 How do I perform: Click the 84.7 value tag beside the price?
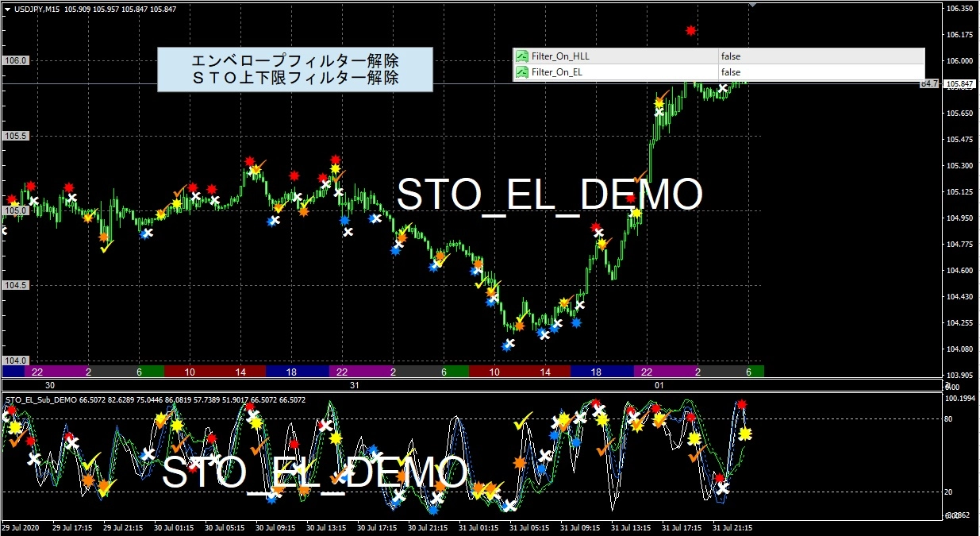click(x=930, y=83)
